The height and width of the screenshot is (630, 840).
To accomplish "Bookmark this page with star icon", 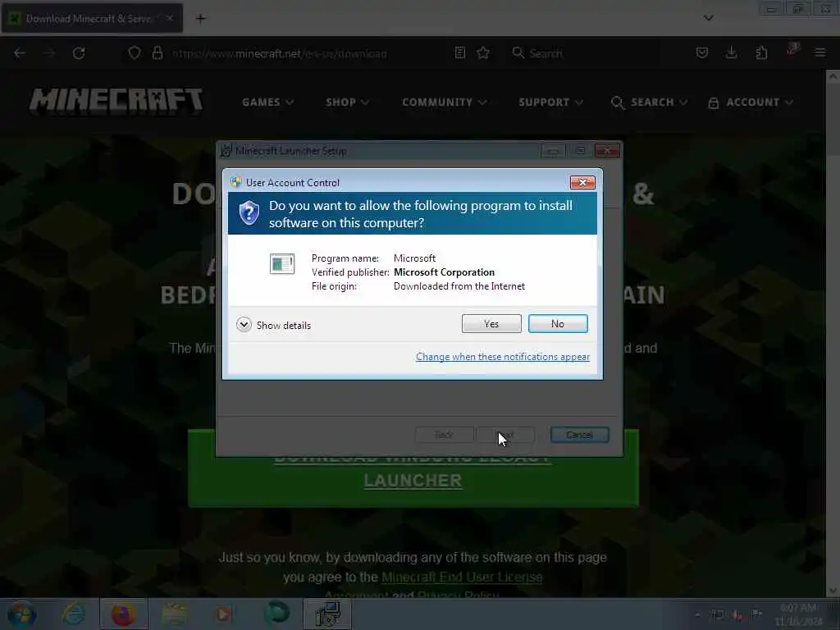I will coord(483,52).
